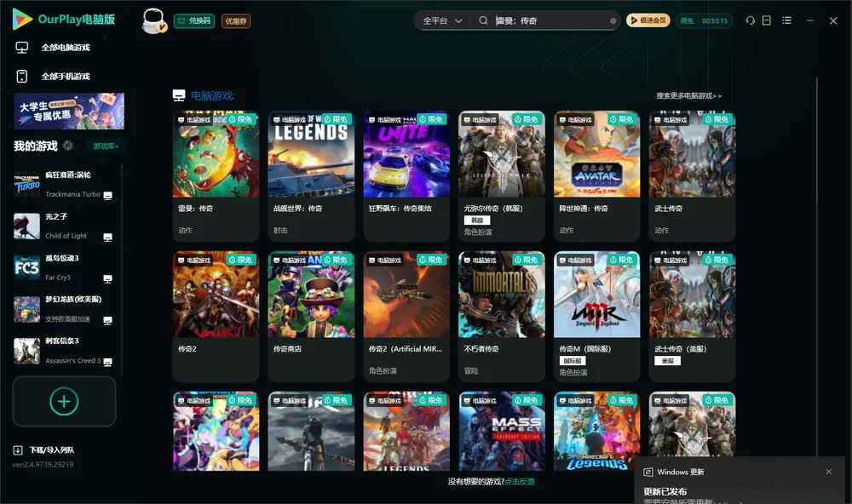Screen dimensions: 852x504
Task: Click the customer service headset icon
Action: pyautogui.click(x=750, y=20)
